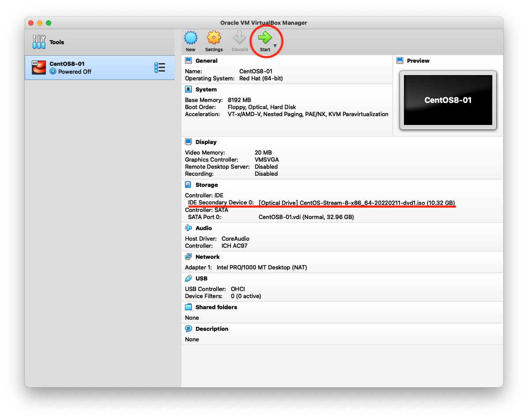This screenshot has height=420, width=528.
Task: Minimize the VirtualBox Manager window
Action: pyautogui.click(x=40, y=23)
